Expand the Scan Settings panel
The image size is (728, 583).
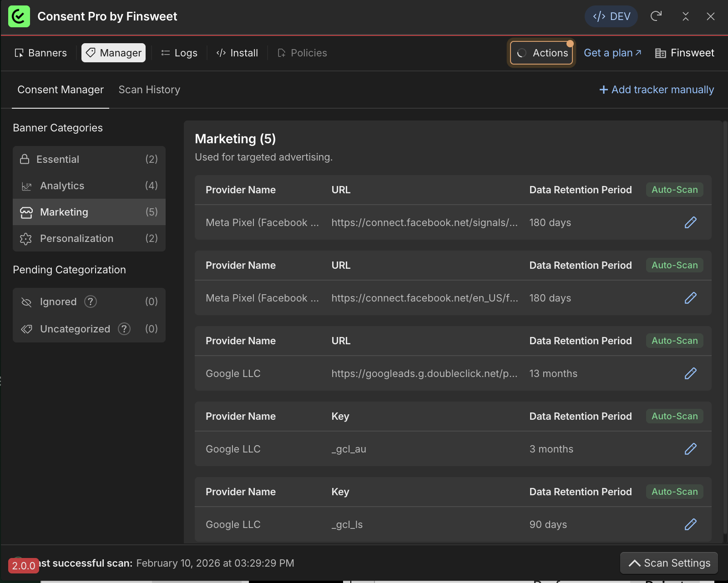pyautogui.click(x=669, y=563)
